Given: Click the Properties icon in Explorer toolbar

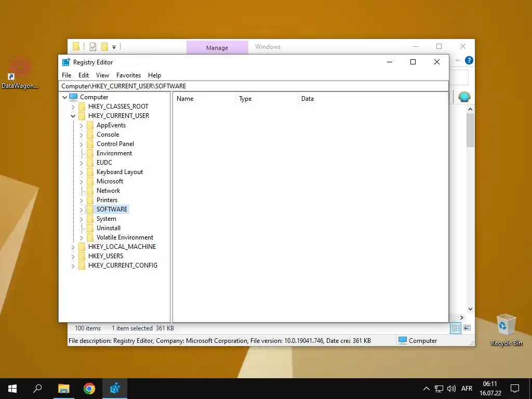Looking at the screenshot, I should [92, 47].
